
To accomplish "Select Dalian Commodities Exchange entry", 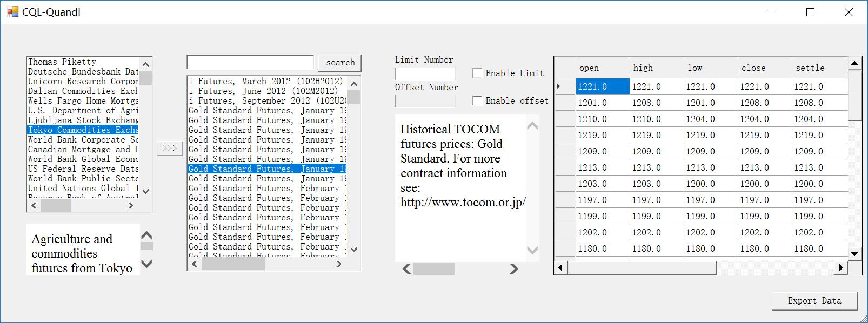I will click(x=83, y=91).
